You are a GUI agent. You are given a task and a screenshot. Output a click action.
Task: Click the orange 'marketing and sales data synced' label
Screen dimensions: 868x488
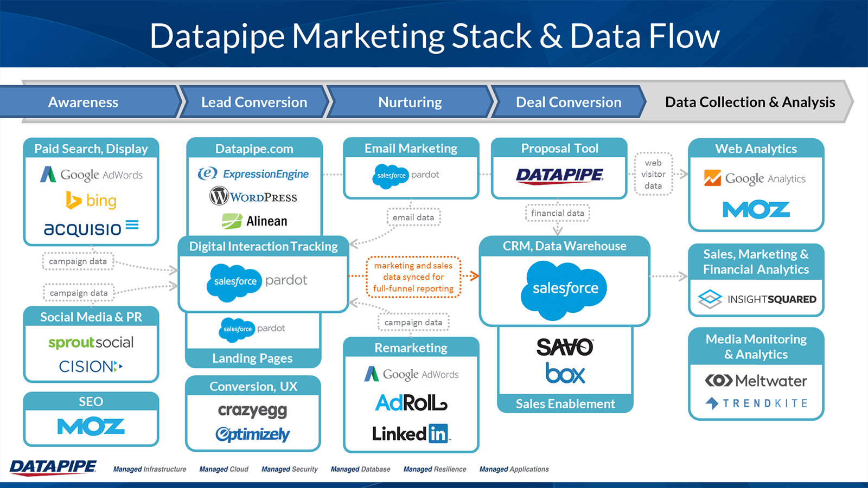(x=413, y=277)
